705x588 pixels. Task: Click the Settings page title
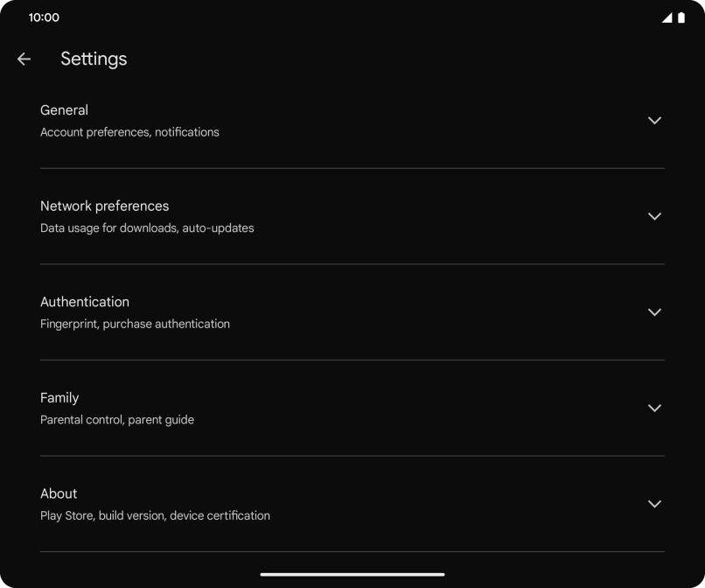94,59
